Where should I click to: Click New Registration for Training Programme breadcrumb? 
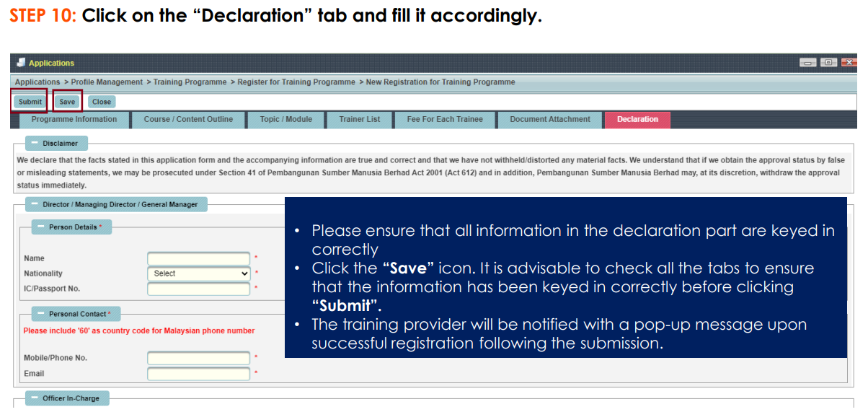440,82
